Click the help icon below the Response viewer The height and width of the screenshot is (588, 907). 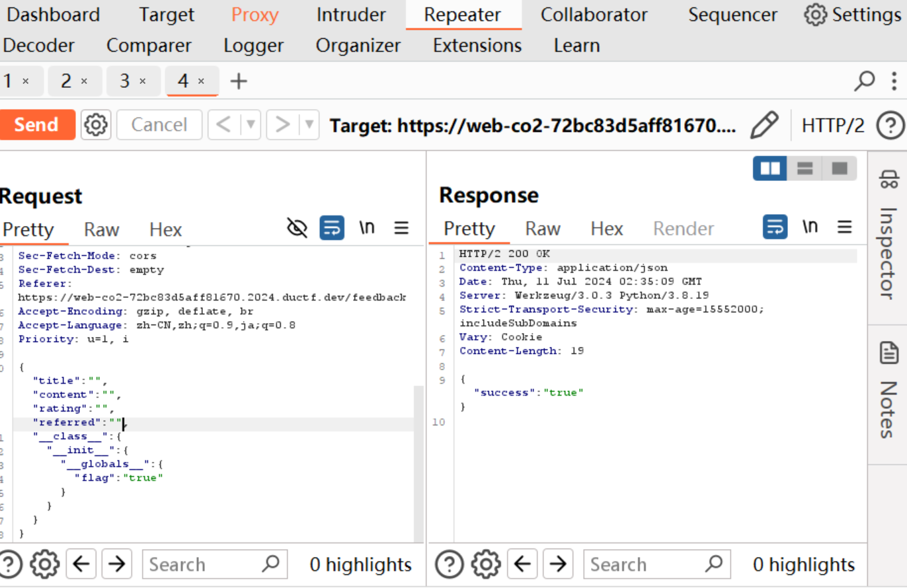coord(449,564)
